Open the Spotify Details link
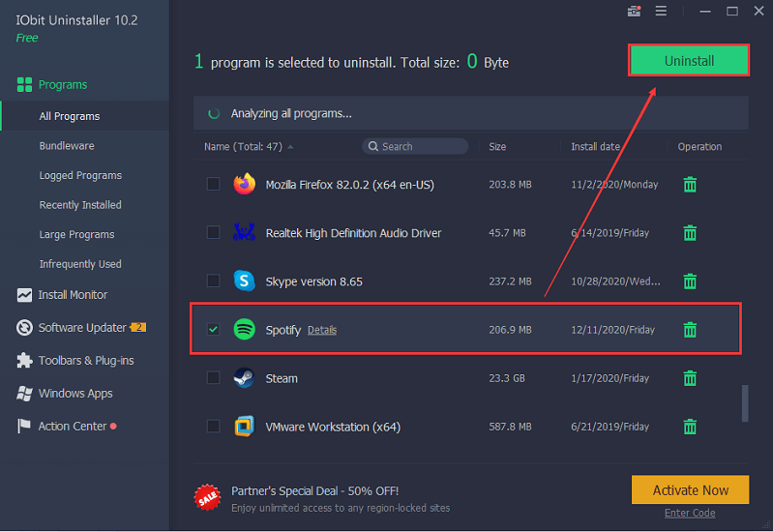 click(x=322, y=330)
